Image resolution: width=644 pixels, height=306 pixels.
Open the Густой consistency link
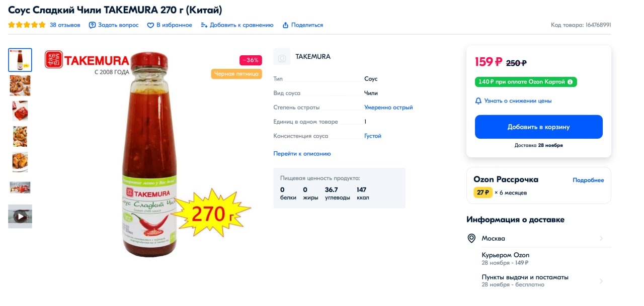[x=373, y=136]
